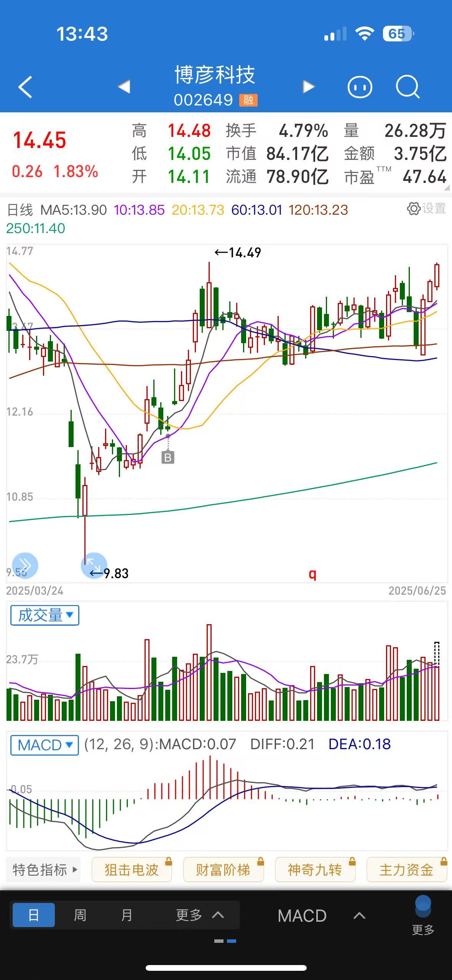Tap the 换手 4.79% value
Image resolution: width=452 pixels, height=980 pixels.
[303, 131]
